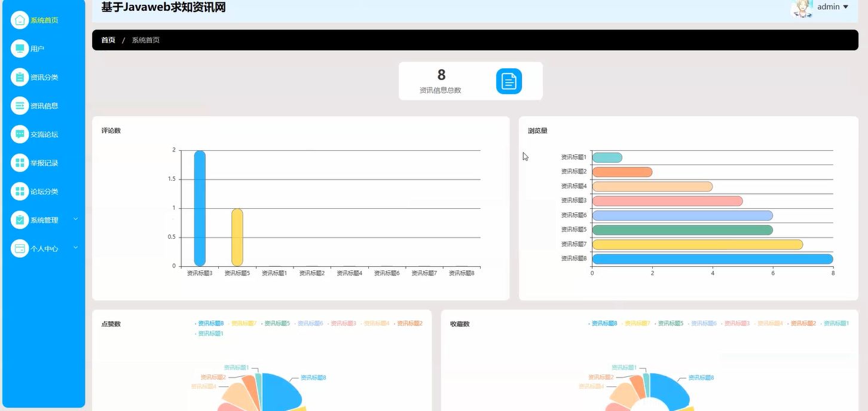Click the blue 资讯标题8 pie slice in 收藏数
This screenshot has width=868, height=411.
(x=668, y=390)
